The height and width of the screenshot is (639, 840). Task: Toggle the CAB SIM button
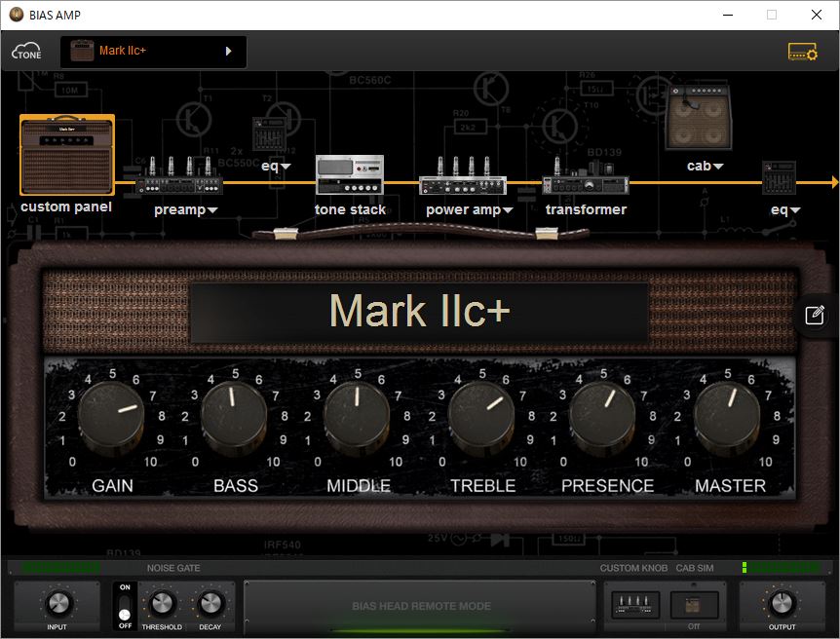[694, 605]
